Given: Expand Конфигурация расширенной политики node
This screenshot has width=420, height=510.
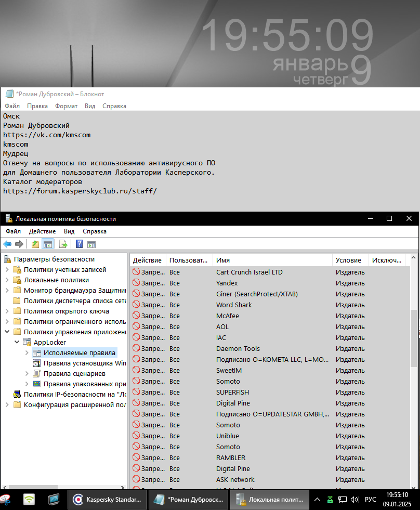Looking at the screenshot, I should point(7,404).
